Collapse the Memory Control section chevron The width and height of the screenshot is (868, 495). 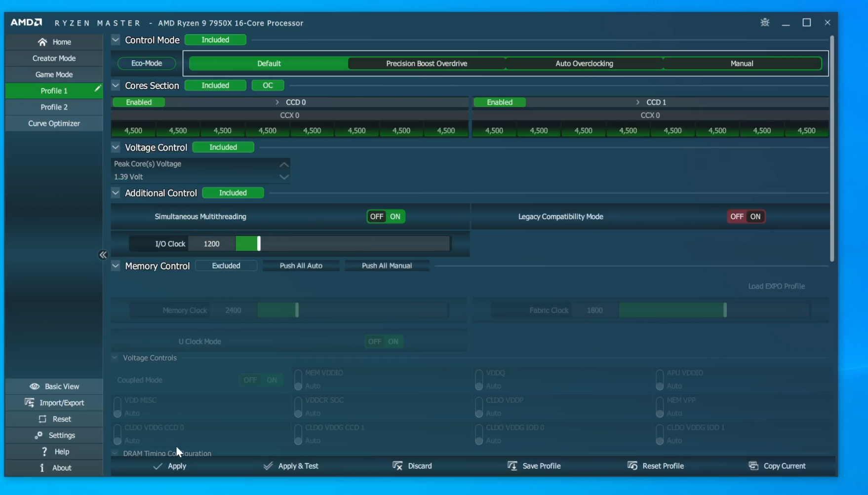(x=116, y=266)
